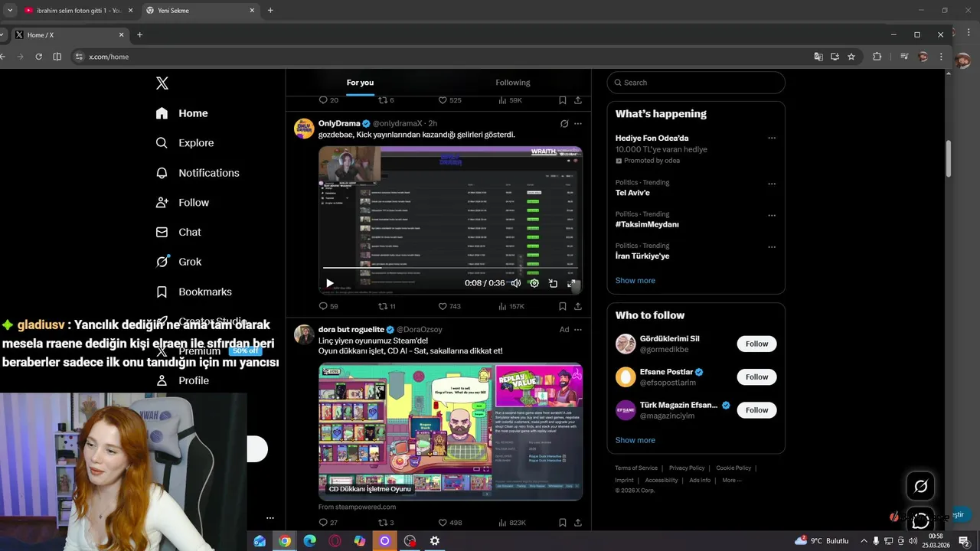Open more options for Tel Aviv'e trend
Image resolution: width=980 pixels, height=551 pixels.
772,184
